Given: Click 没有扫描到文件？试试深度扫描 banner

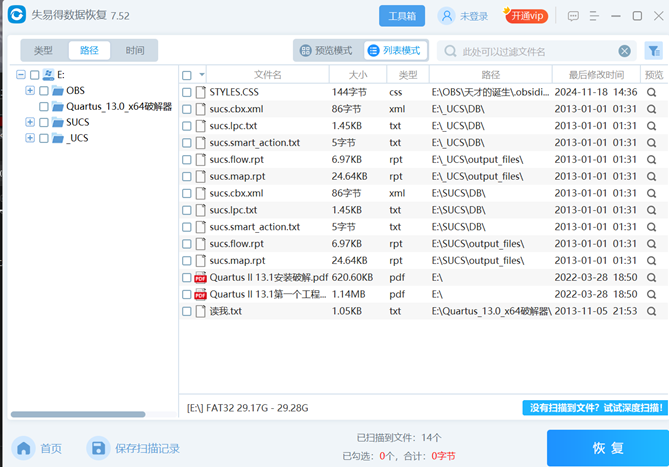Looking at the screenshot, I should [x=596, y=408].
